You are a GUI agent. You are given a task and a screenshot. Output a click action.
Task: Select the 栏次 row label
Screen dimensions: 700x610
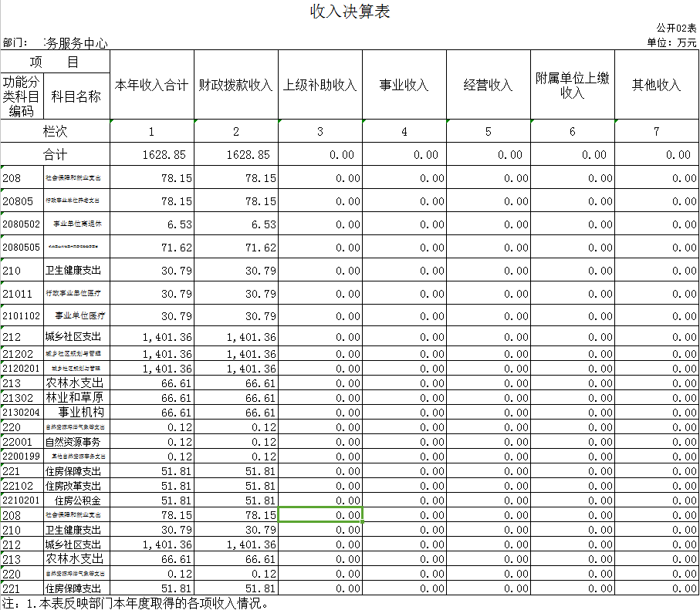point(55,131)
